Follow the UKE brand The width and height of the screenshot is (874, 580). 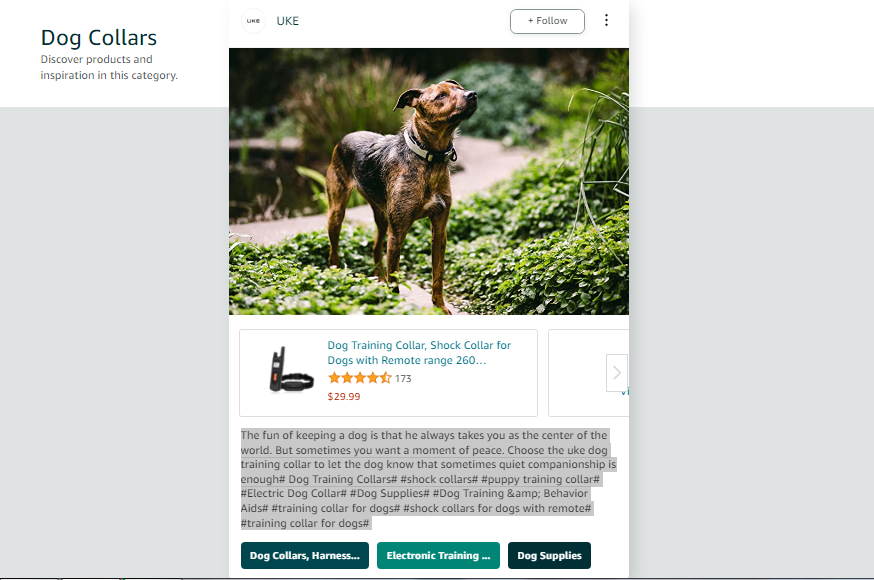click(x=547, y=21)
